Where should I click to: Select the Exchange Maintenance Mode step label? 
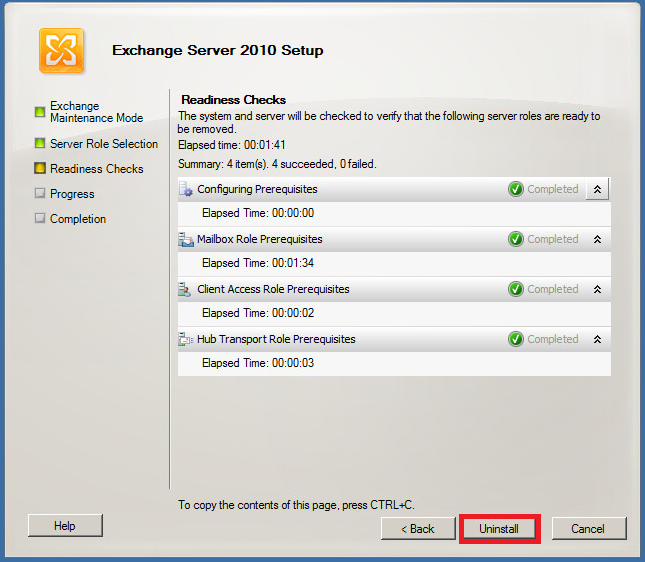click(97, 112)
